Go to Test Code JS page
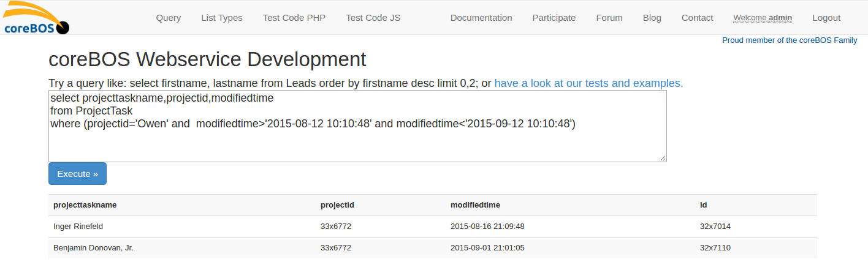This screenshot has width=868, height=270. [373, 18]
